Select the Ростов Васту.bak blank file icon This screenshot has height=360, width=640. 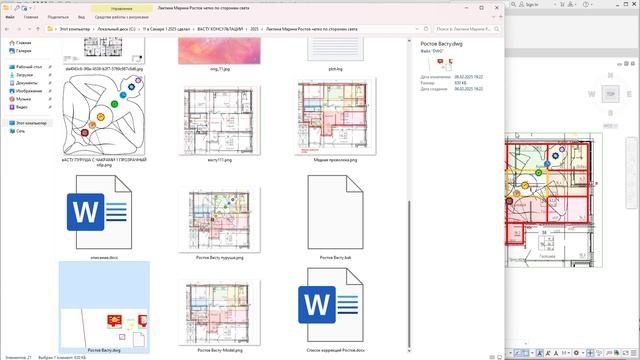[x=335, y=212]
